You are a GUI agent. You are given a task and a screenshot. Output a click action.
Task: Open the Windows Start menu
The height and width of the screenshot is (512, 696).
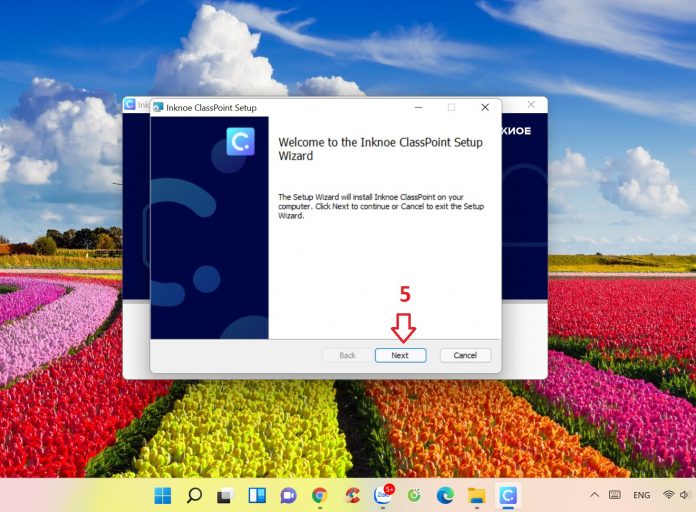pos(162,495)
